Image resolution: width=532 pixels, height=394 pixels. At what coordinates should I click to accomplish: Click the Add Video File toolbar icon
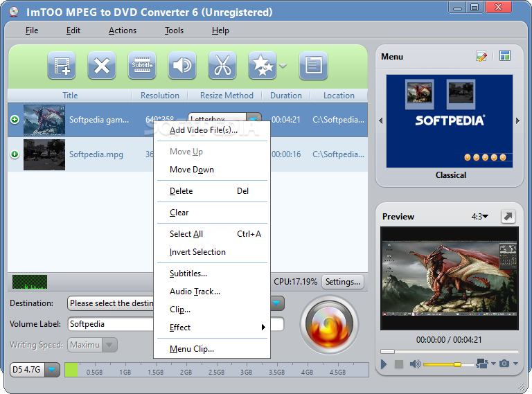62,66
